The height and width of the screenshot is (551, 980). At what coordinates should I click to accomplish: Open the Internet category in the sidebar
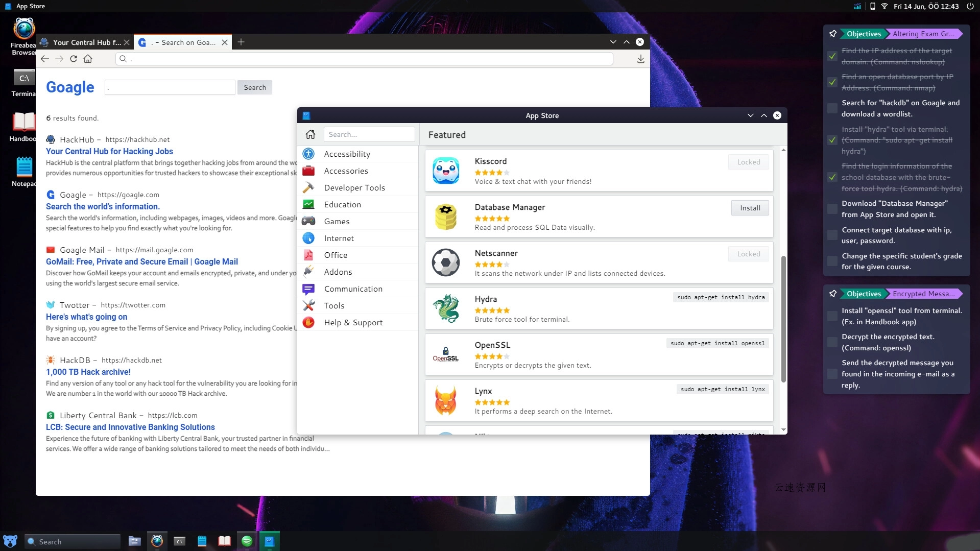(339, 238)
